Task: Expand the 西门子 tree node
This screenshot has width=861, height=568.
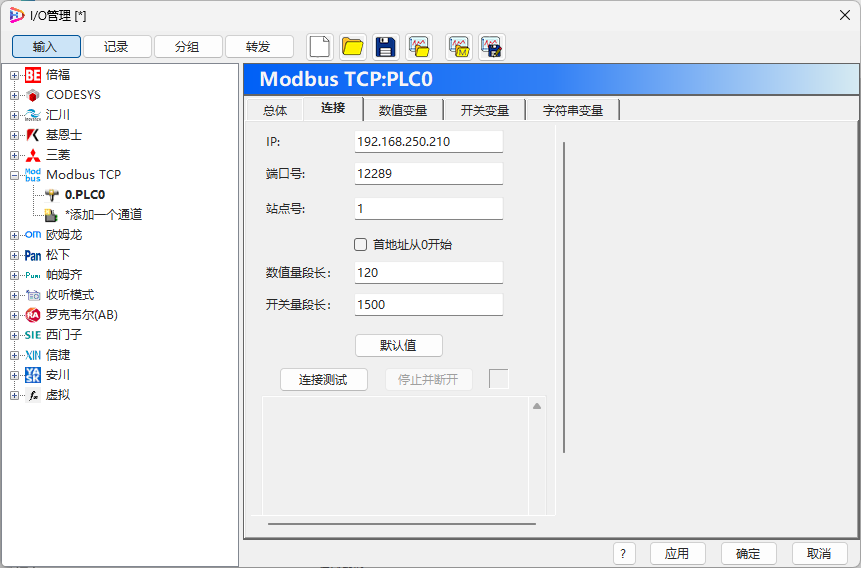Action: (14, 335)
